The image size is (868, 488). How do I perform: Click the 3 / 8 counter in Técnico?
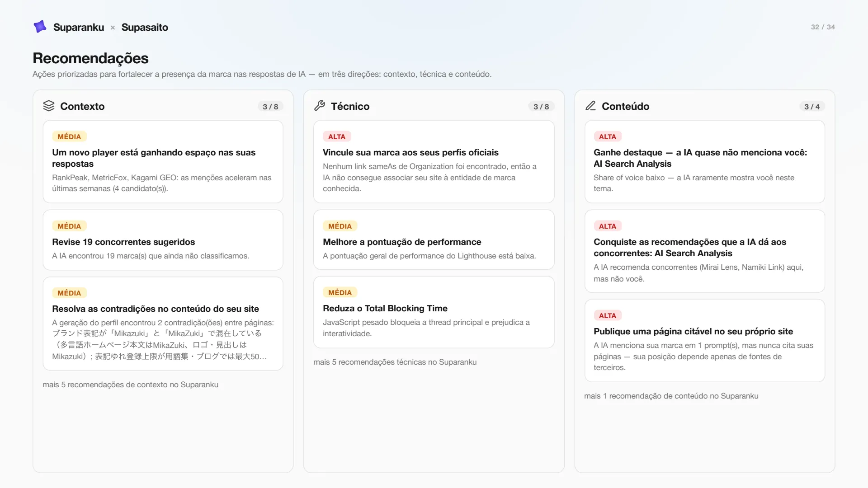coord(541,107)
